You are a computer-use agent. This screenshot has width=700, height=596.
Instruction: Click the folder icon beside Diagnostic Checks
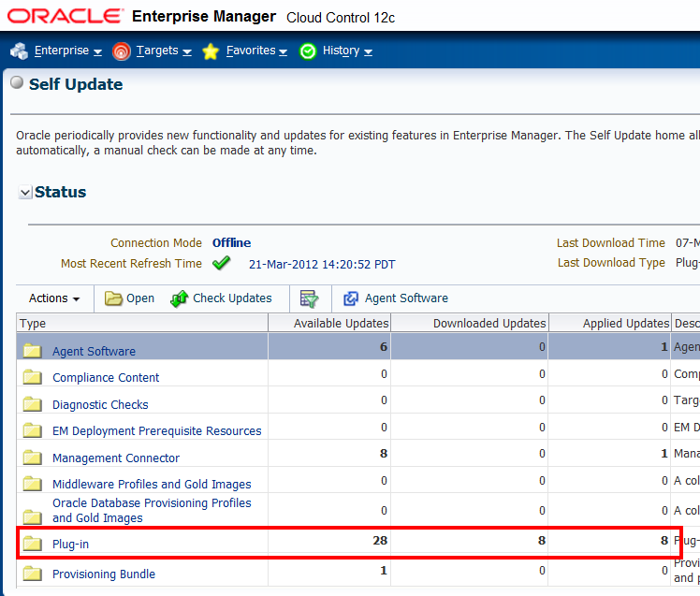coord(32,404)
